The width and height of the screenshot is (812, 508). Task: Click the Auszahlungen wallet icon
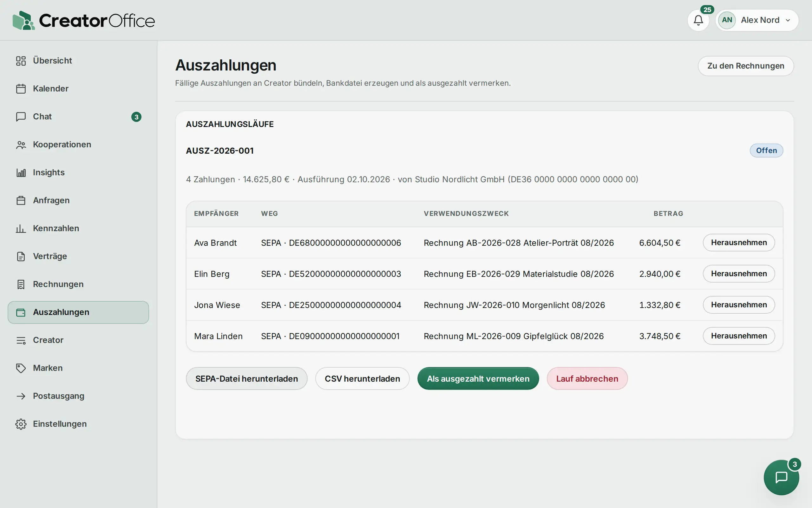(x=21, y=312)
